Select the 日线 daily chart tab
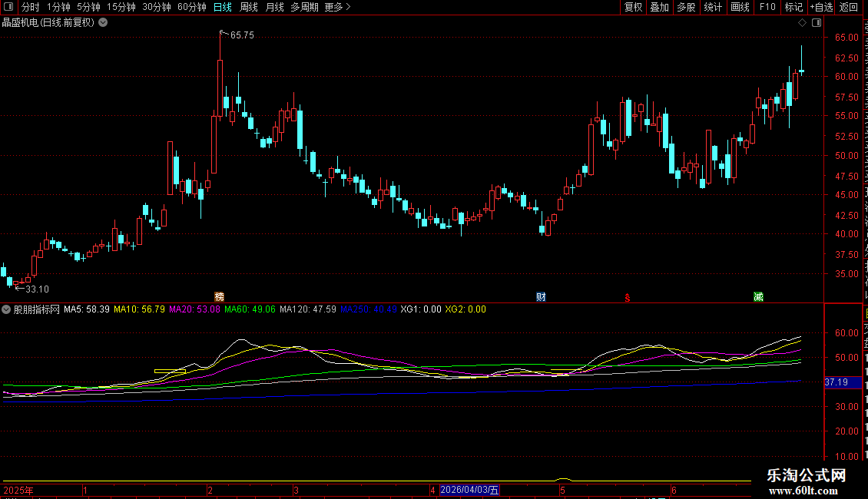The image size is (868, 499). [x=223, y=7]
